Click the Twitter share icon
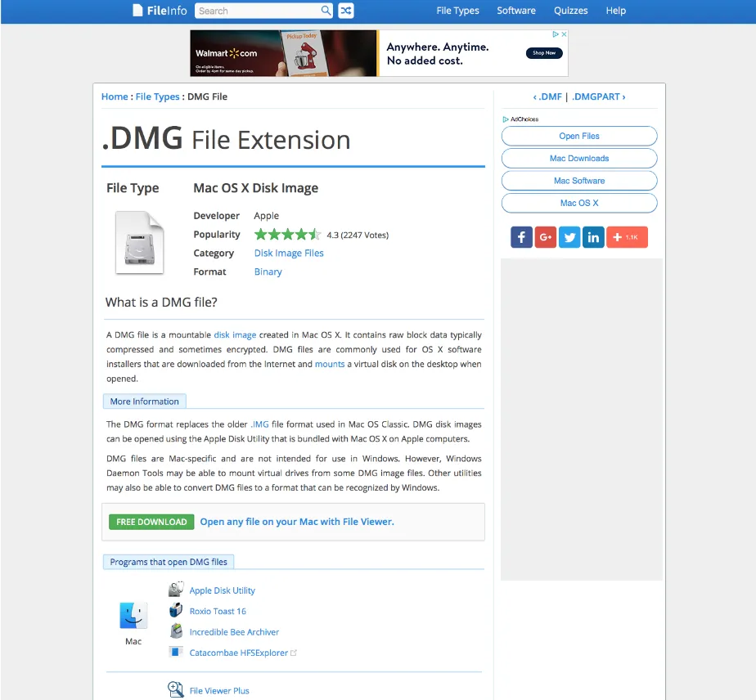The image size is (756, 700). click(x=569, y=236)
